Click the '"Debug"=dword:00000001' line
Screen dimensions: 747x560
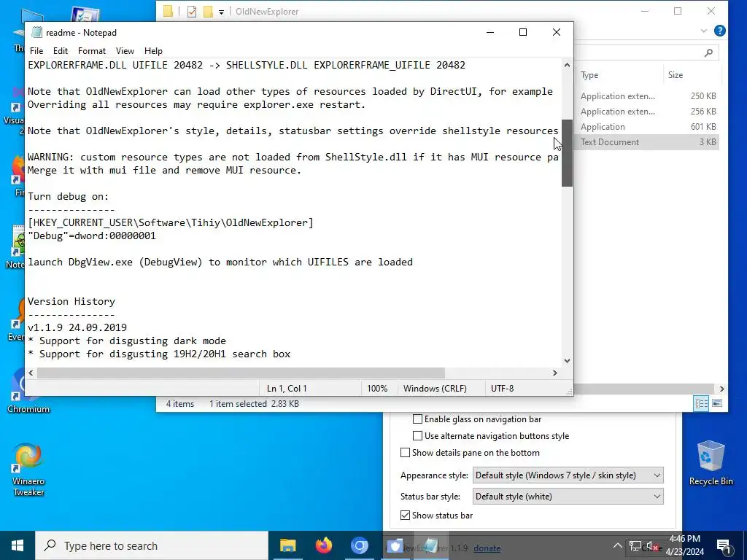[91, 236]
